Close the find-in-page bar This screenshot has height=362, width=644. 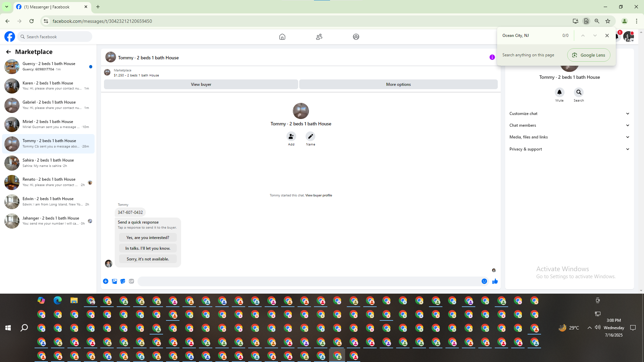point(607,36)
